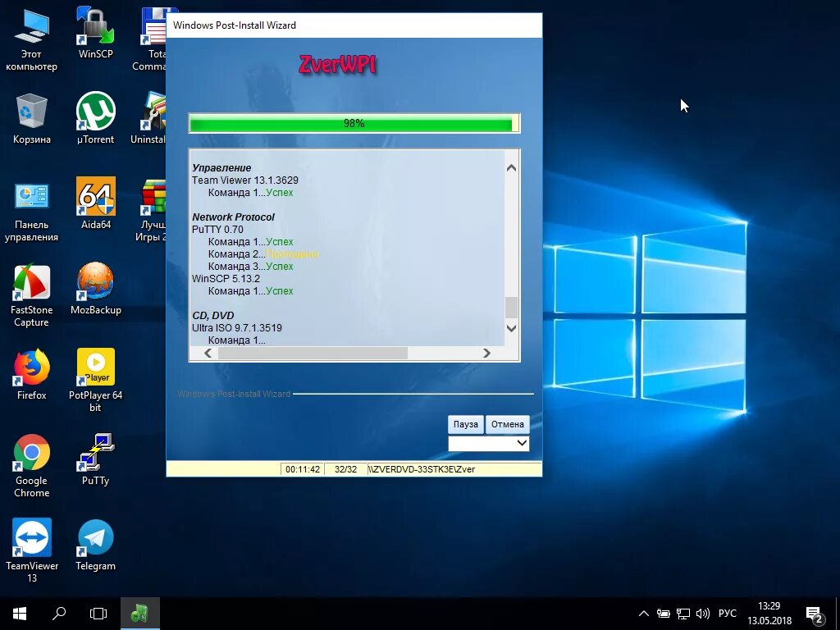Select the MozBackup desktop icon
The width and height of the screenshot is (840, 630).
[x=95, y=288]
